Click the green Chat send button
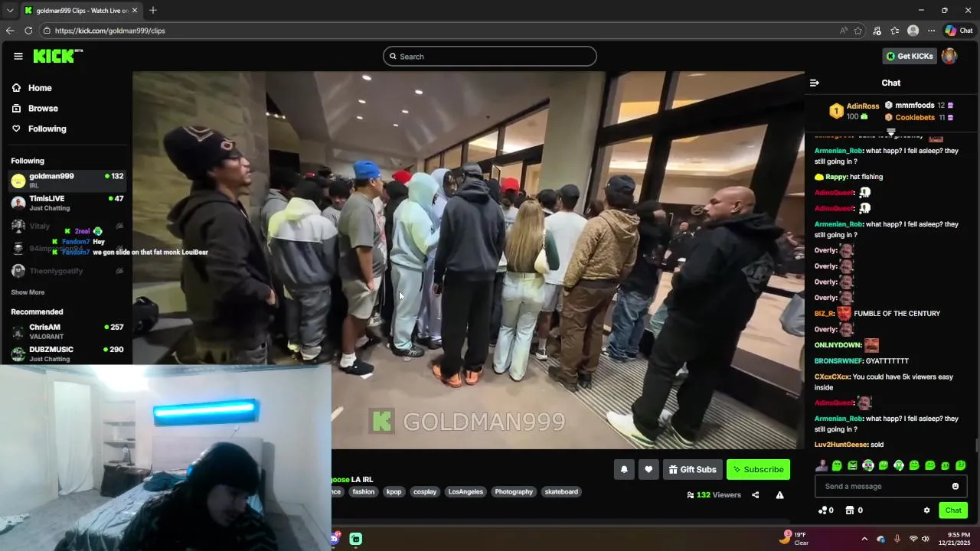Image resolution: width=980 pixels, height=551 pixels. pyautogui.click(x=953, y=510)
